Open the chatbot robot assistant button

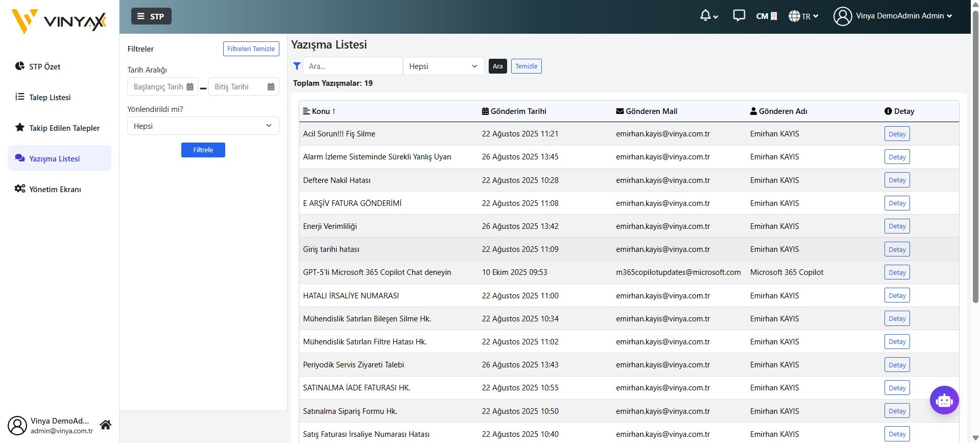point(944,400)
